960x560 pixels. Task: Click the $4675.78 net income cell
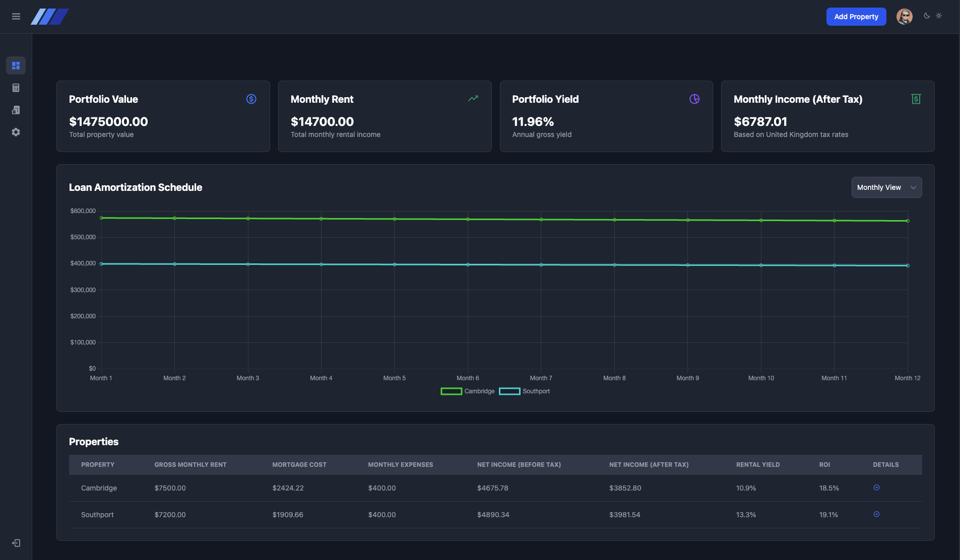point(493,488)
